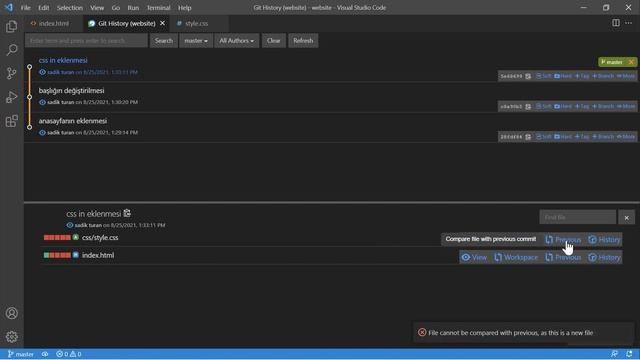
Task: Toggle eye icon on css in eklenmesi commit
Action: (x=42, y=72)
